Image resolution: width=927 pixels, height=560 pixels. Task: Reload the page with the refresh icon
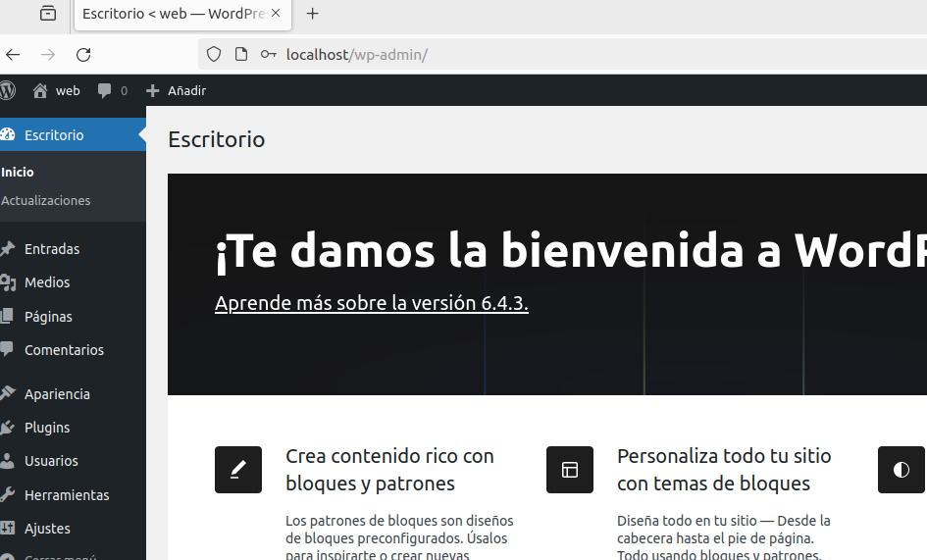click(83, 55)
